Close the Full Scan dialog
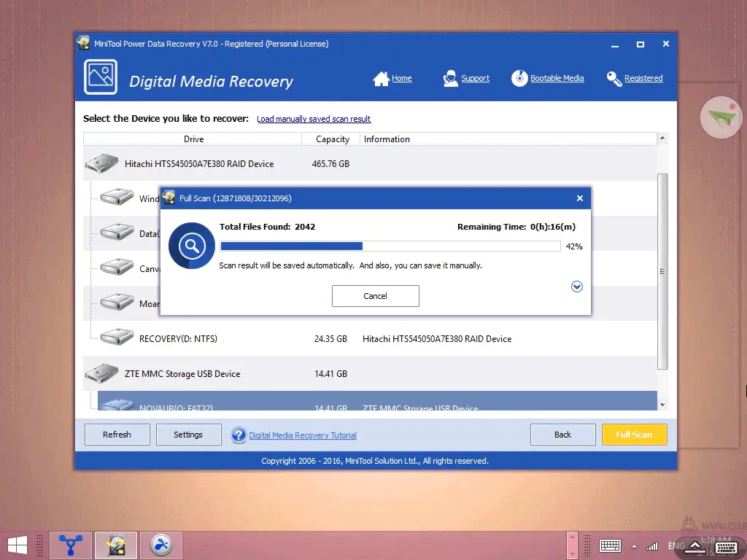 tap(580, 198)
